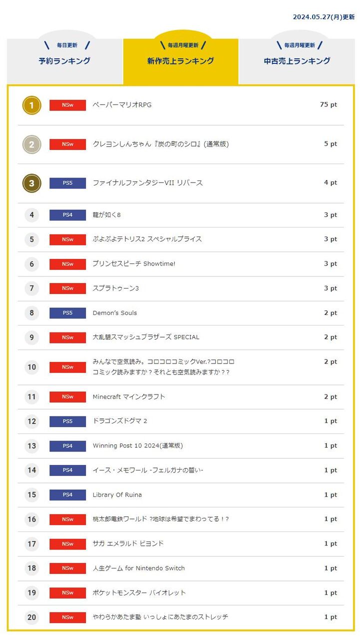The width and height of the screenshot is (364, 640).
Task: Click NSw badge next to Minecraft マインクラフト
Action: coord(67,397)
